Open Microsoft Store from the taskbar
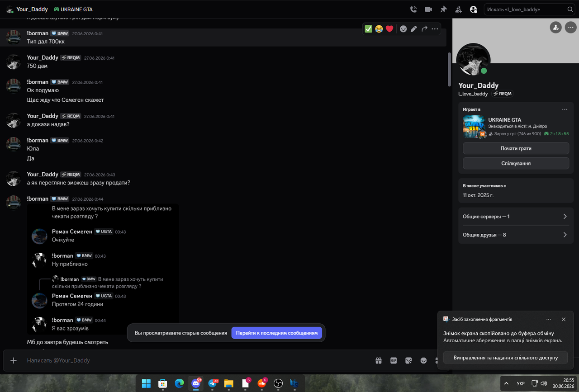The image size is (579, 392). pyautogui.click(x=163, y=383)
